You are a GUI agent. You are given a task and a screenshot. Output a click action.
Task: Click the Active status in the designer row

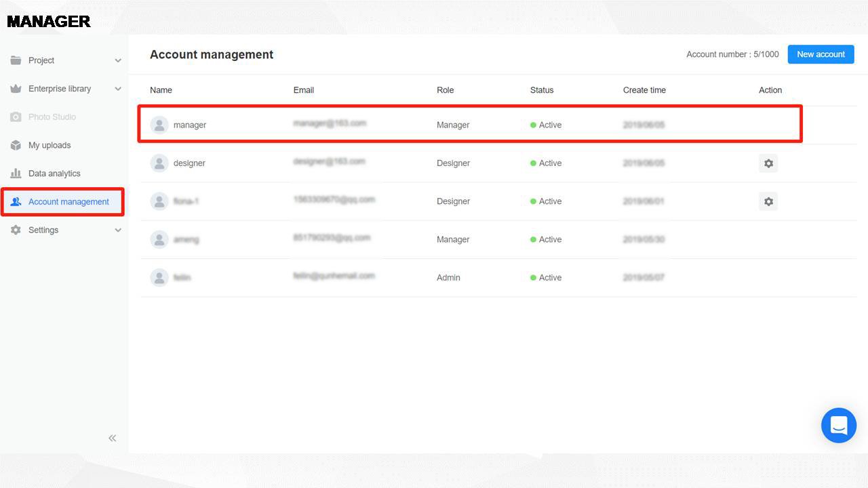point(546,163)
